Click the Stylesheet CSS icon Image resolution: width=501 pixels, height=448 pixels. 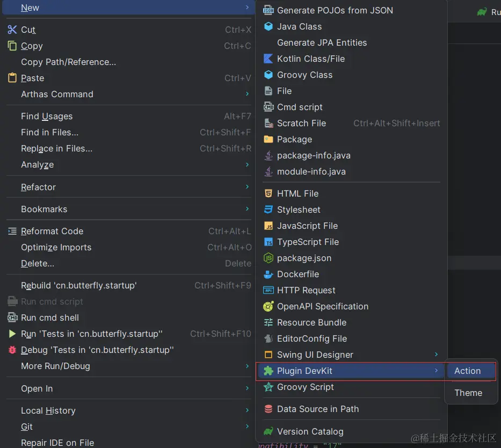tap(268, 209)
